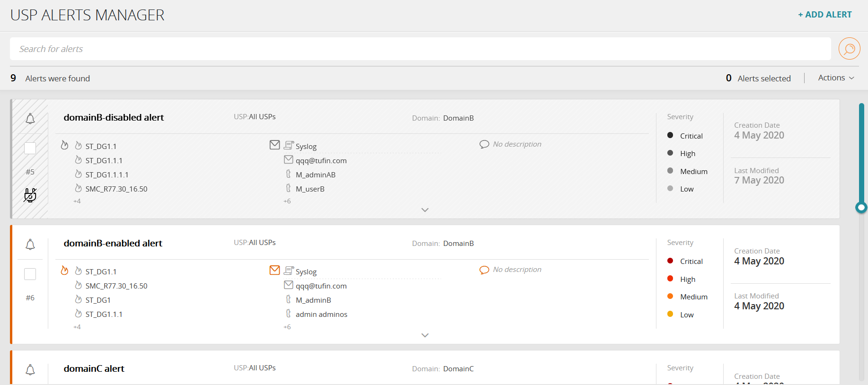
Task: Select checkbox for domainB-disabled alert
Action: click(30, 149)
